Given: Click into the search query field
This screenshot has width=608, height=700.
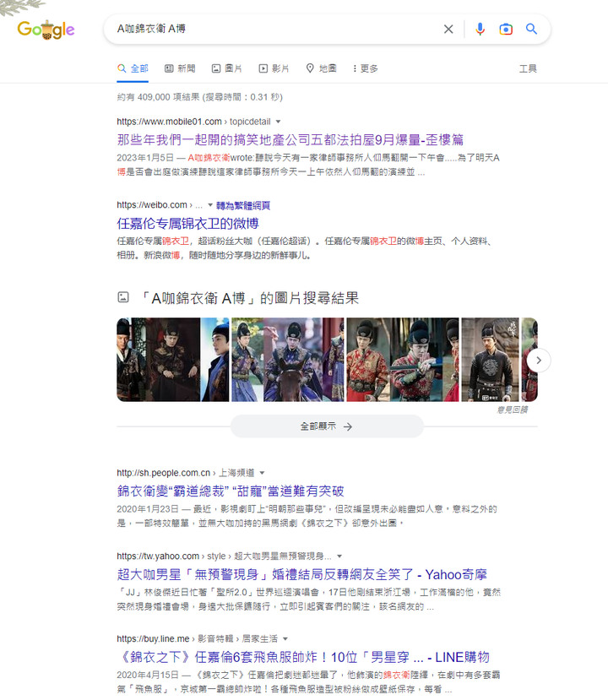Looking at the screenshot, I should pos(277,29).
